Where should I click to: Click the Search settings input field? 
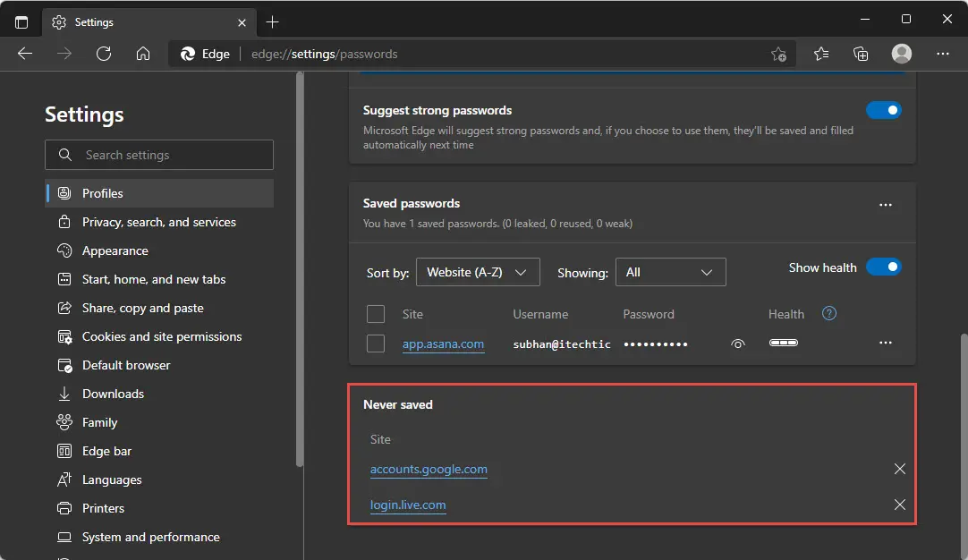pyautogui.click(x=159, y=155)
